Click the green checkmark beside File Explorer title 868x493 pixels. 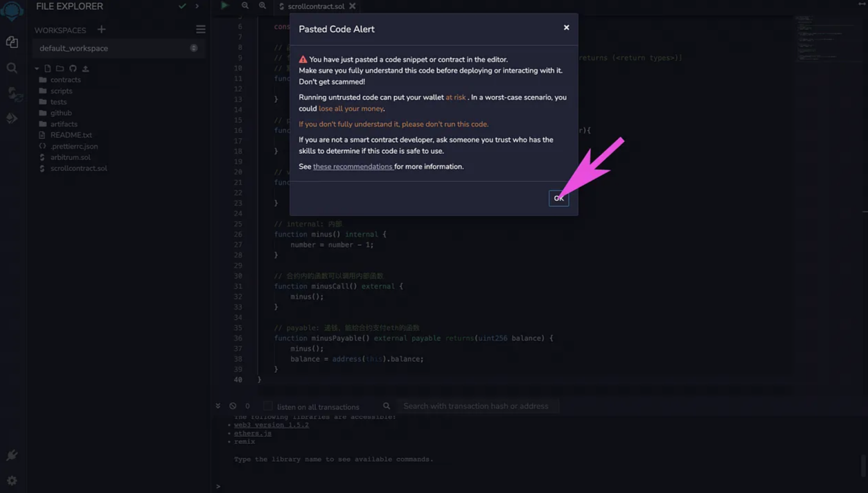pos(182,6)
